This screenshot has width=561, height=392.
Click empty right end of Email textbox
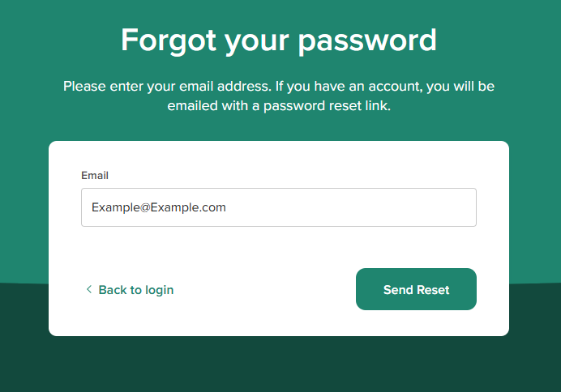438,207
